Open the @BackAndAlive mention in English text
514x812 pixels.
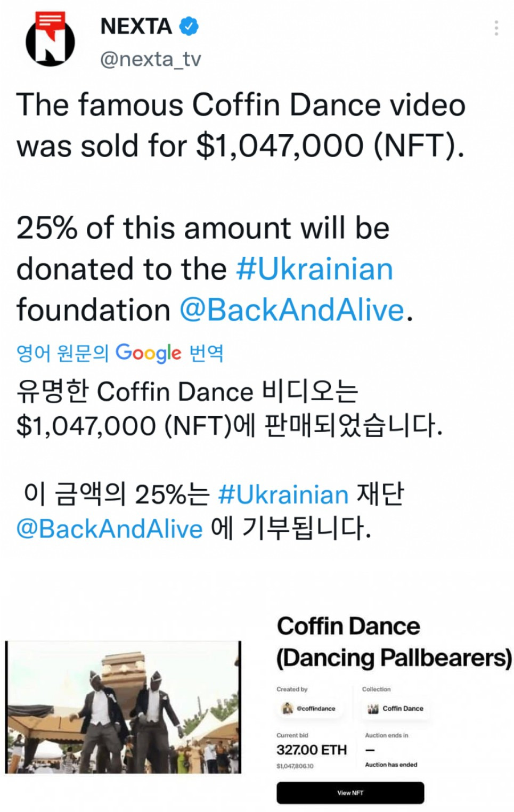point(292,310)
